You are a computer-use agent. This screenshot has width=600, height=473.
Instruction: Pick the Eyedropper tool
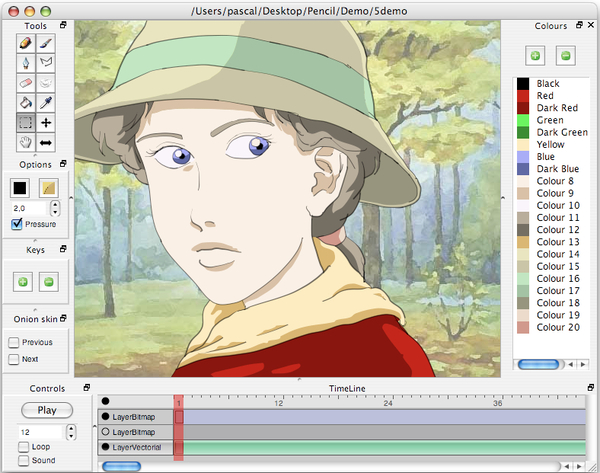[45, 102]
